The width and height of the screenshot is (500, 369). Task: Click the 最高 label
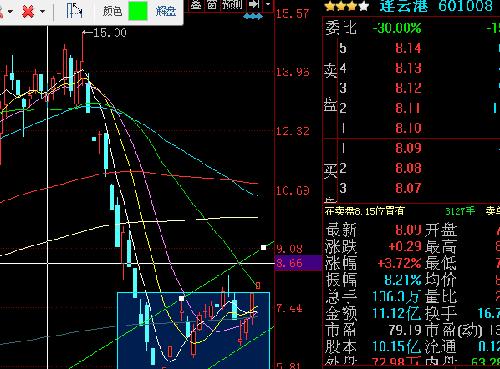pos(441,247)
